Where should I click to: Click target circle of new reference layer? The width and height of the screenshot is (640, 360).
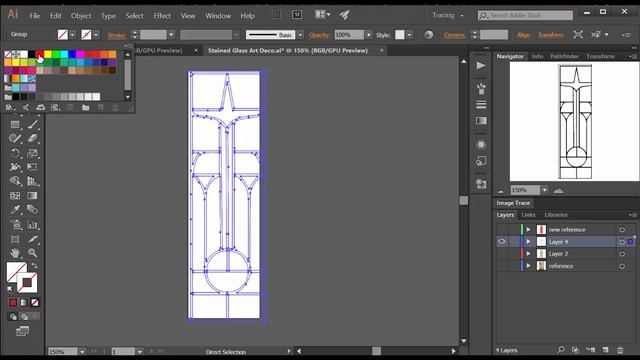click(x=622, y=230)
